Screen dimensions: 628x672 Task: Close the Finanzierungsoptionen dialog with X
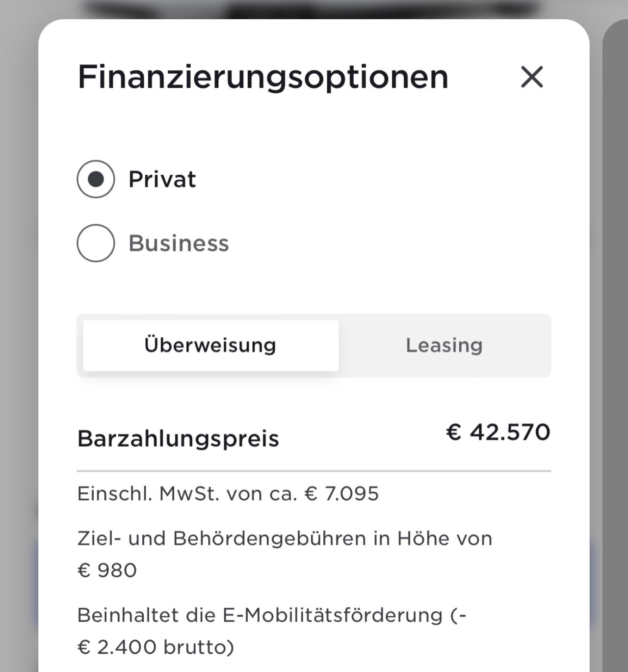point(532,77)
